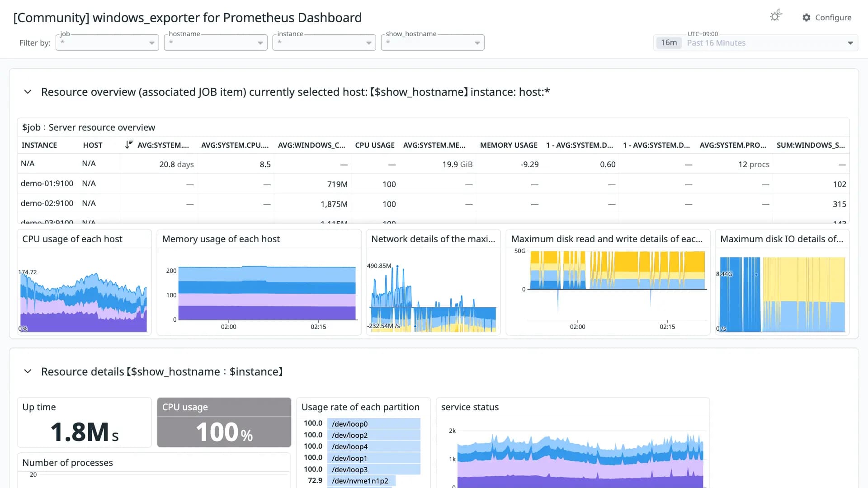Click the 1,875M value in demo-02 row
Image resolution: width=868 pixels, height=488 pixels.
click(334, 204)
